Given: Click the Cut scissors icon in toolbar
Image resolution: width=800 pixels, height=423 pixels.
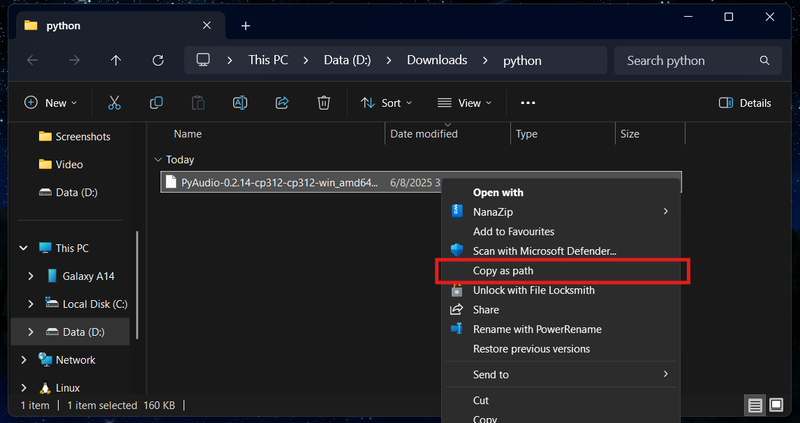Looking at the screenshot, I should tap(114, 103).
